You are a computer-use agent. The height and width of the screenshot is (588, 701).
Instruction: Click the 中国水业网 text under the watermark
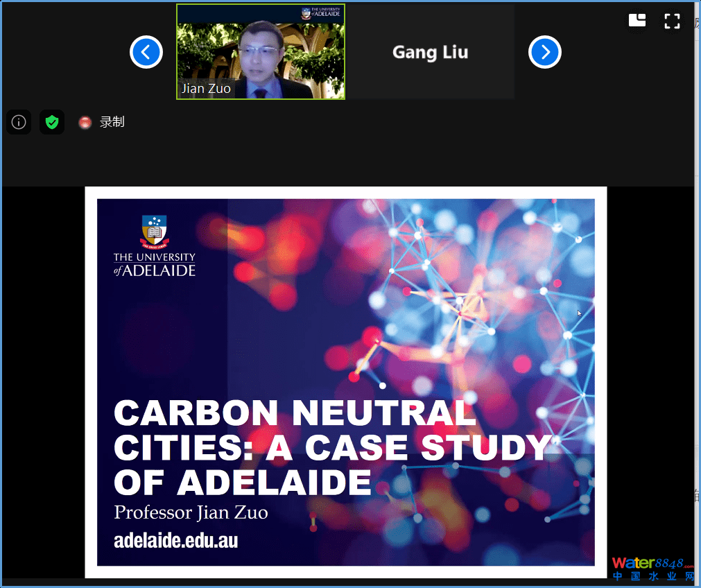coord(653,577)
